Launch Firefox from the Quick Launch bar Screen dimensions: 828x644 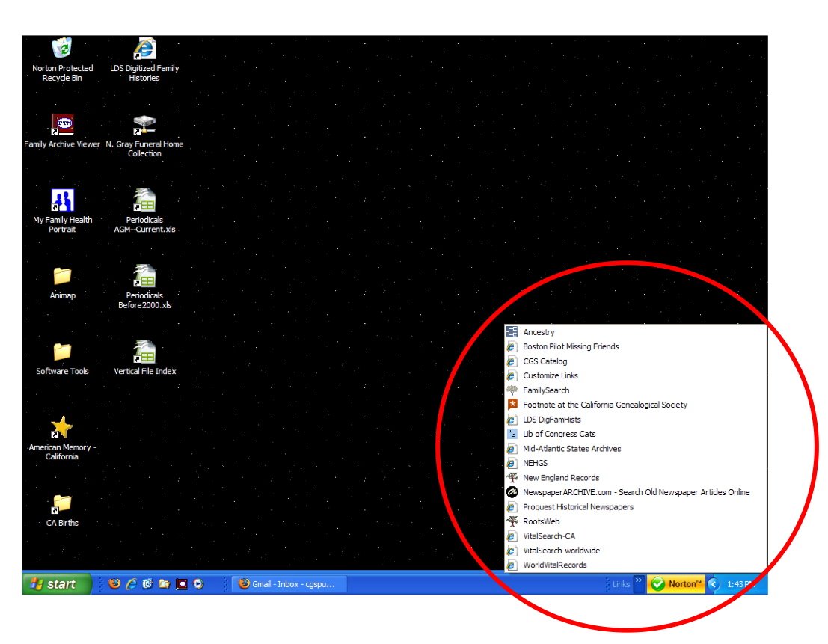click(114, 584)
